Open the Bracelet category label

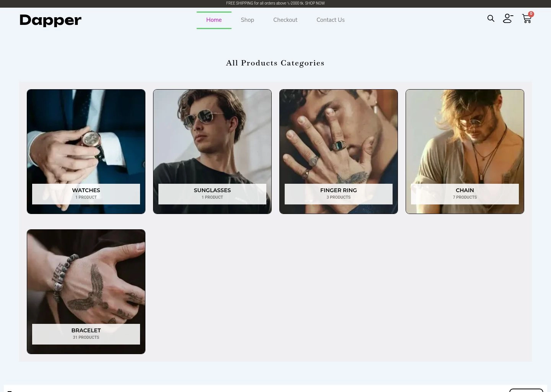[x=86, y=330]
